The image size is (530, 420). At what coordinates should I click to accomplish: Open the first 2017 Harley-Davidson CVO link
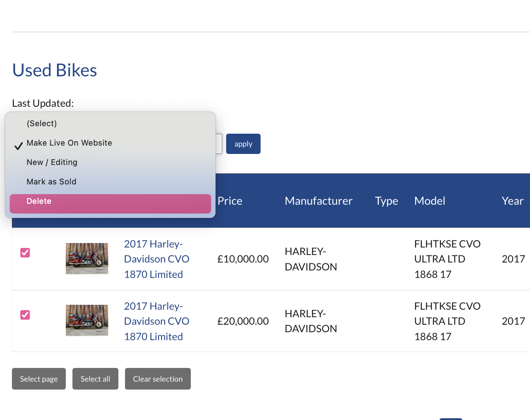click(x=156, y=259)
